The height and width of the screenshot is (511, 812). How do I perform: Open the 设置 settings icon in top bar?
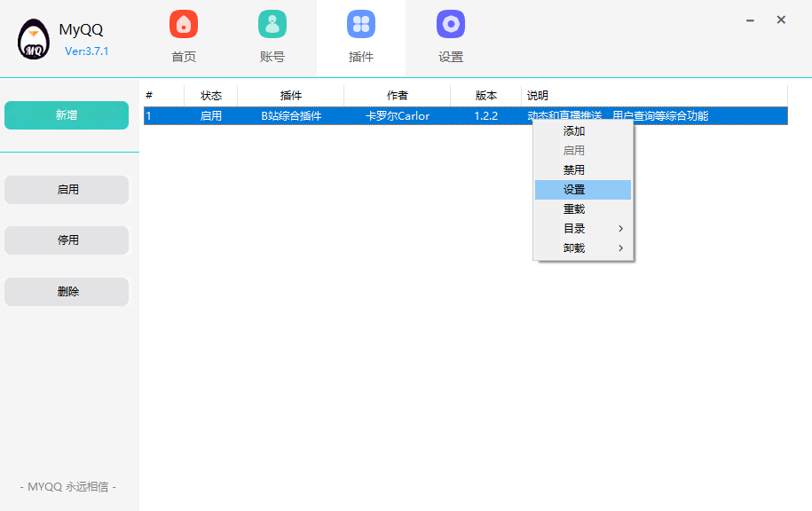(x=451, y=24)
